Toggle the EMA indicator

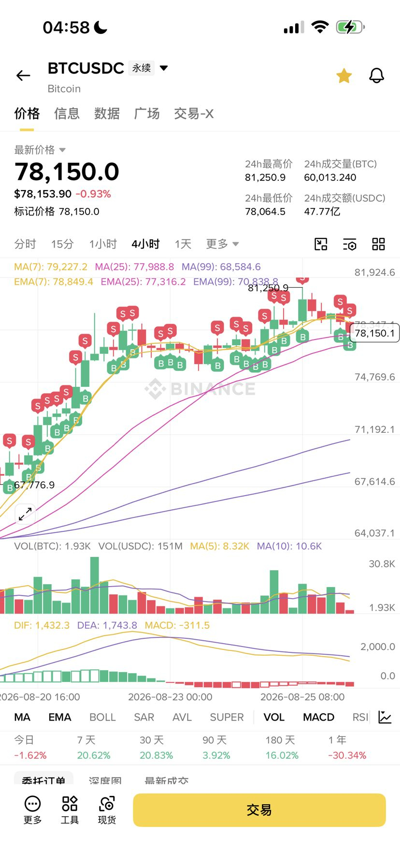coord(60,717)
